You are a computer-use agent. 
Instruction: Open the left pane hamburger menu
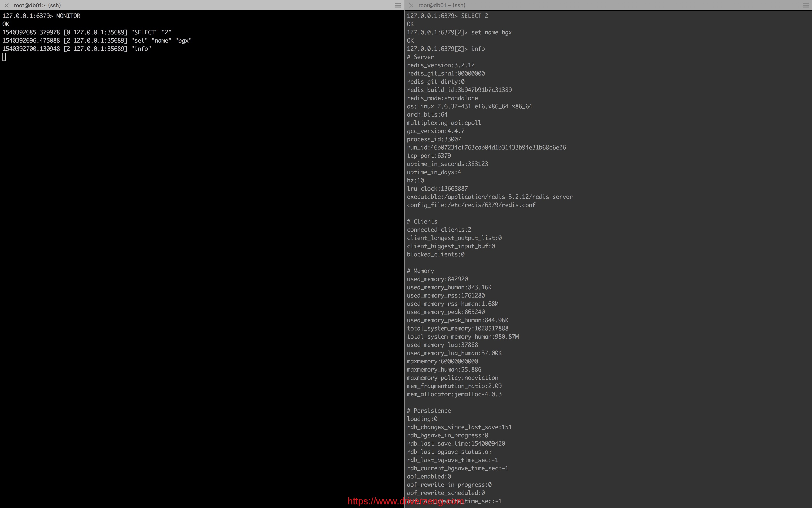point(398,5)
